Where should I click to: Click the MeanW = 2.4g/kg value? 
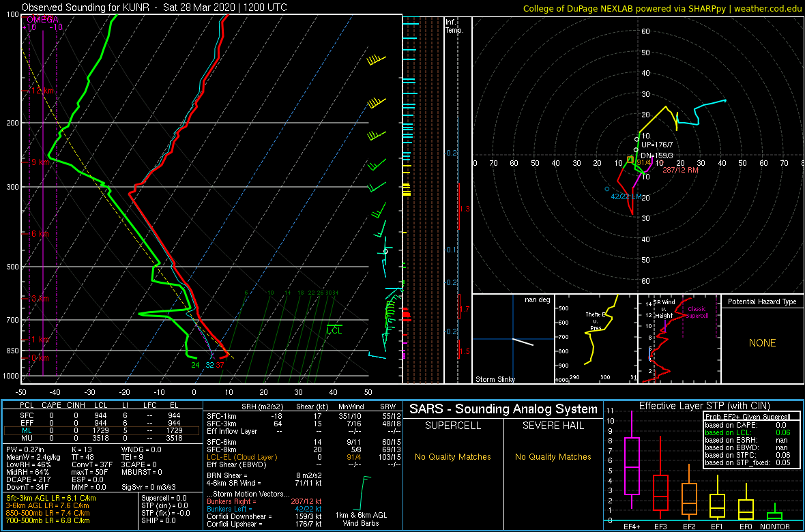(x=32, y=457)
